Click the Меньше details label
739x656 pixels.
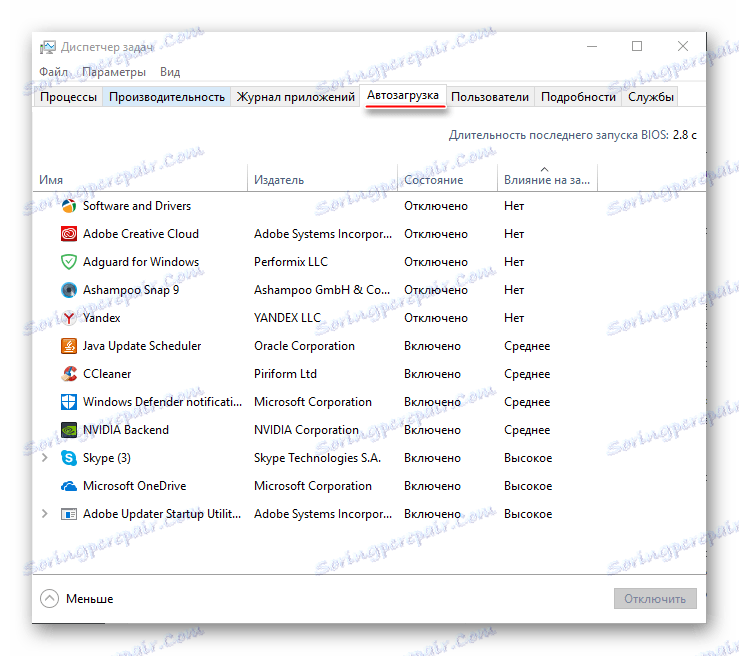click(90, 599)
